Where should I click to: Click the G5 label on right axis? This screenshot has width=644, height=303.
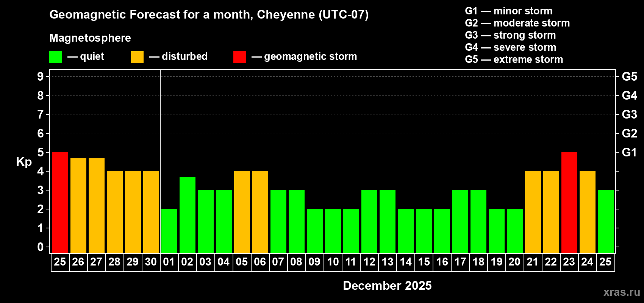pos(630,77)
